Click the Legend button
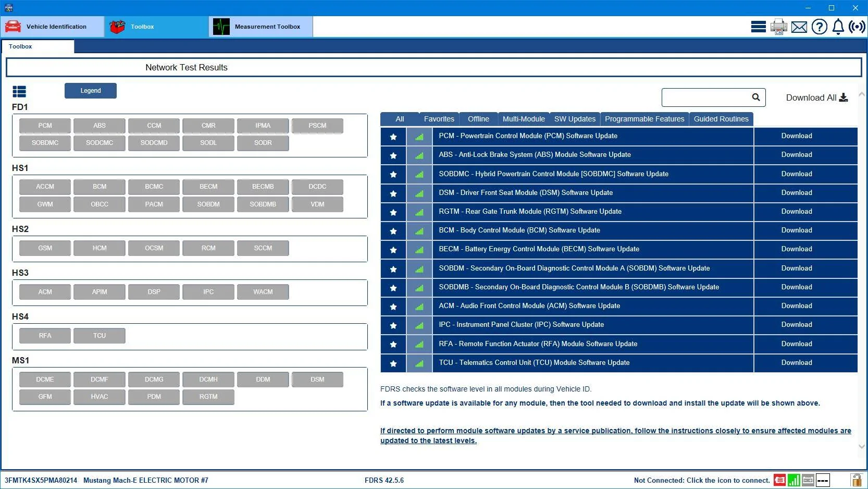The image size is (868, 489). point(91,91)
